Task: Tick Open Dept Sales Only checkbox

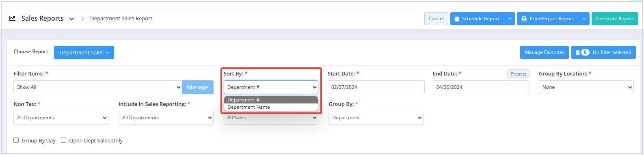Action: click(x=64, y=140)
